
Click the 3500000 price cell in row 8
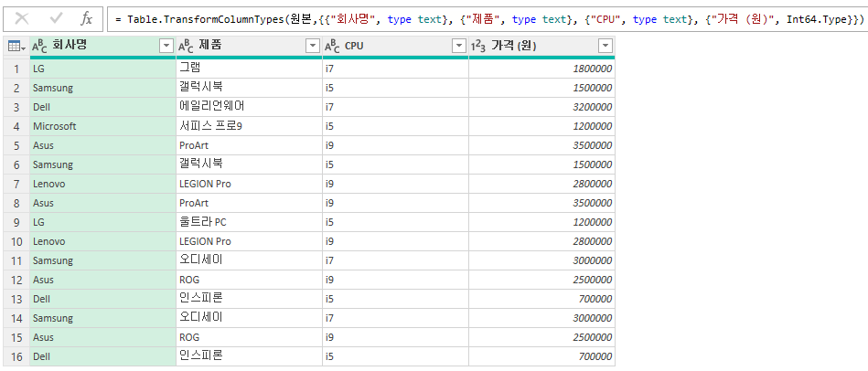coord(542,203)
